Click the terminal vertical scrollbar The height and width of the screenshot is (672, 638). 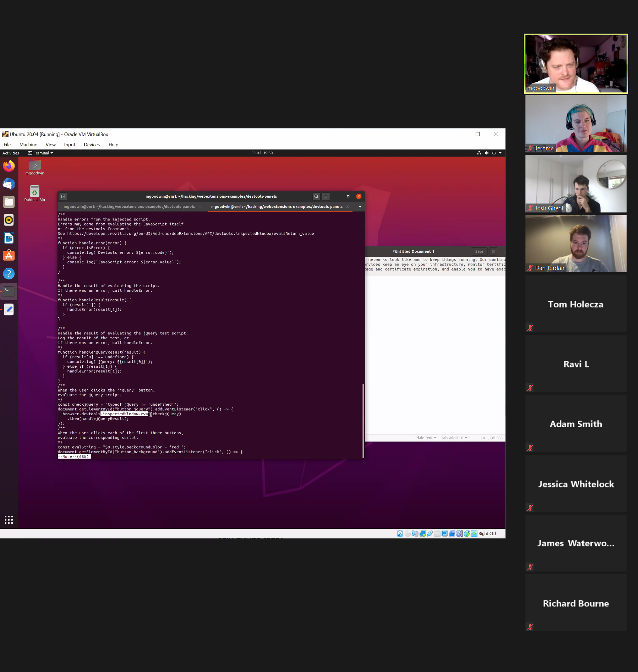[363, 421]
